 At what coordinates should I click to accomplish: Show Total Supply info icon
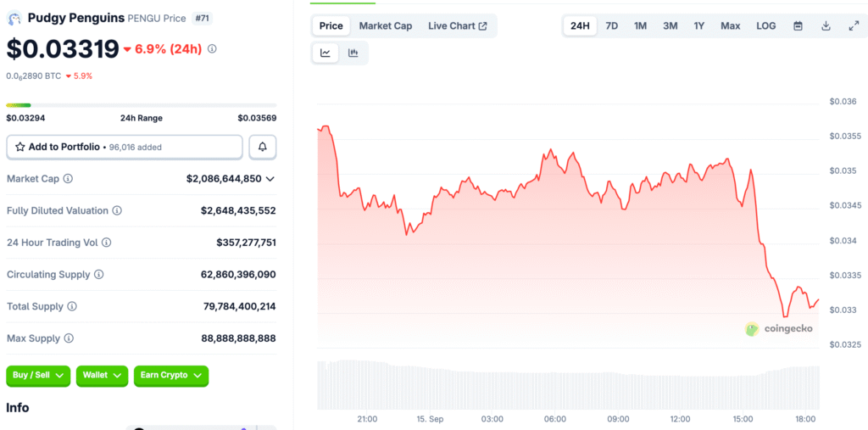pyautogui.click(x=72, y=306)
